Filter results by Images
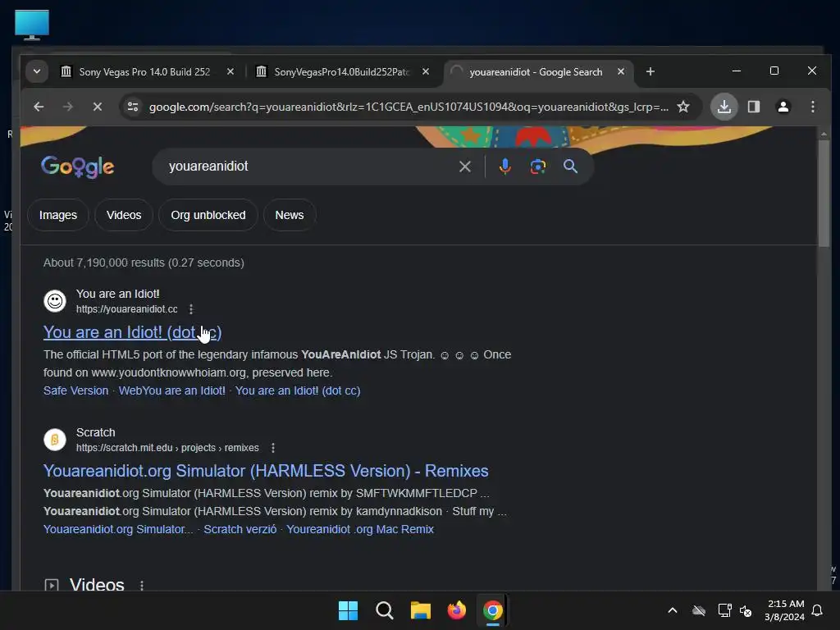The height and width of the screenshot is (630, 840). coord(58,216)
